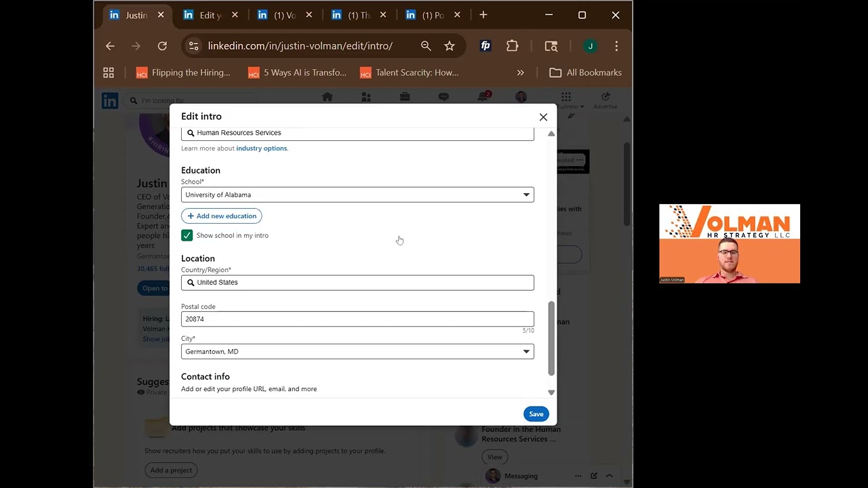Image resolution: width=868 pixels, height=488 pixels.
Task: Click Add new education button
Action: click(x=221, y=216)
